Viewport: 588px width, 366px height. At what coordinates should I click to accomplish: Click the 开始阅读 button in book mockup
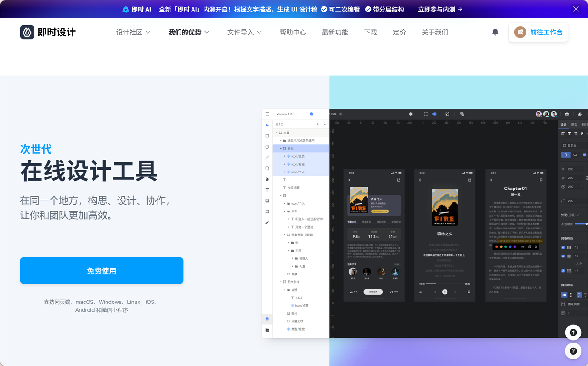pyautogui.click(x=373, y=292)
